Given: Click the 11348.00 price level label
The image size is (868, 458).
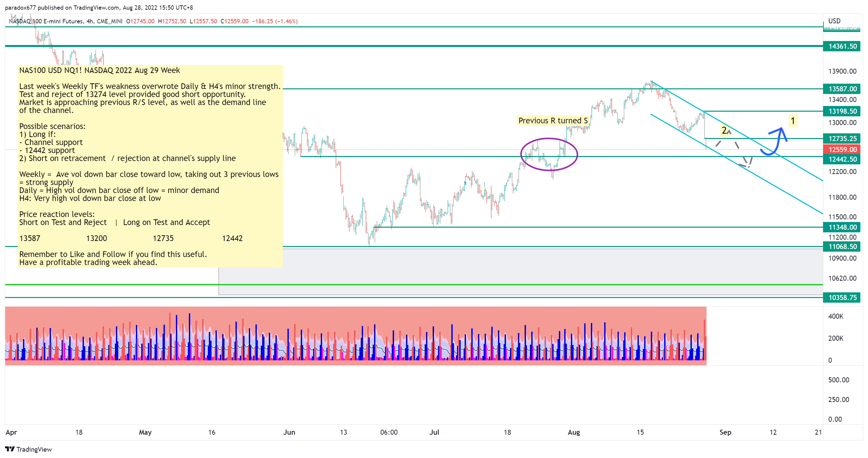Looking at the screenshot, I should tap(842, 227).
